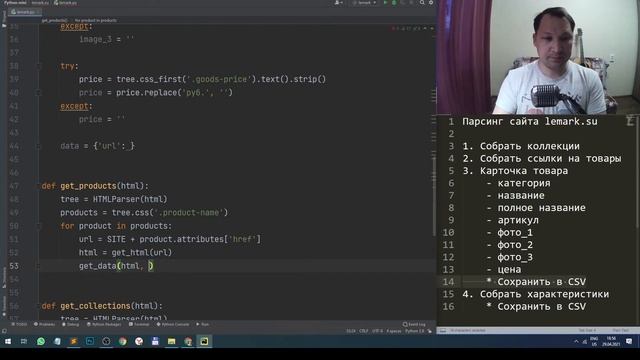Click '- артикул' line in the notes

(x=512, y=220)
